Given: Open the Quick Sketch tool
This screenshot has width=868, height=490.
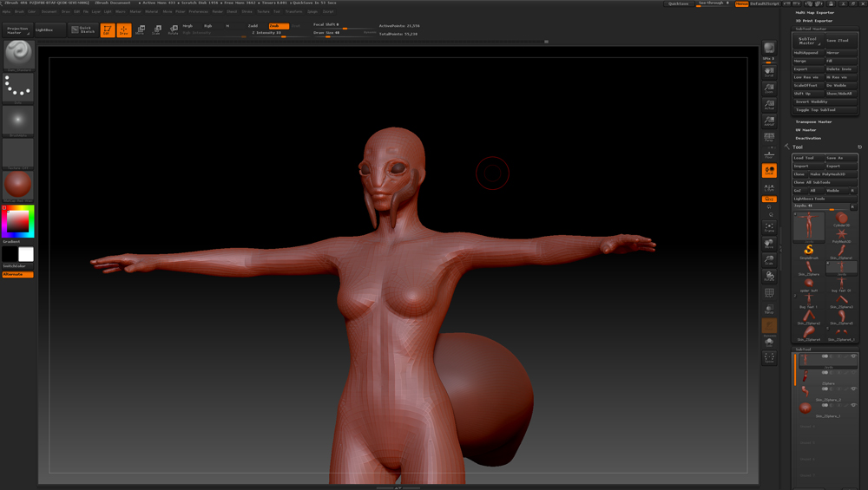Looking at the screenshot, I should coord(82,29).
